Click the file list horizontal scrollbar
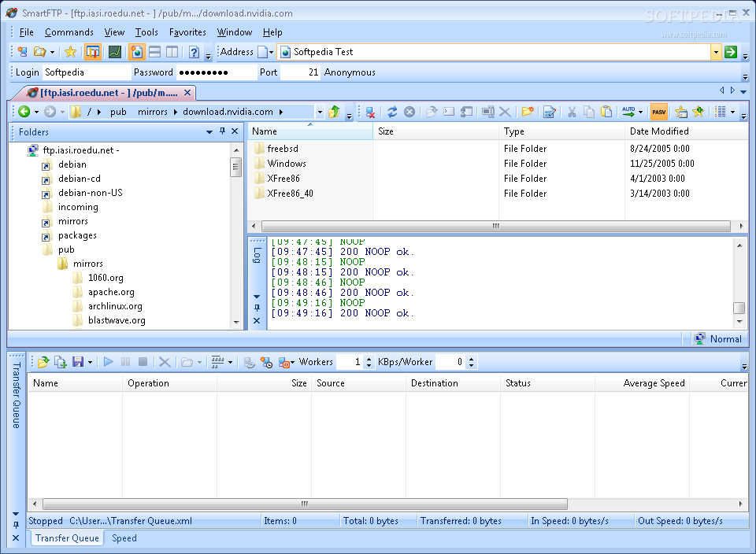756x554 pixels. (496, 226)
